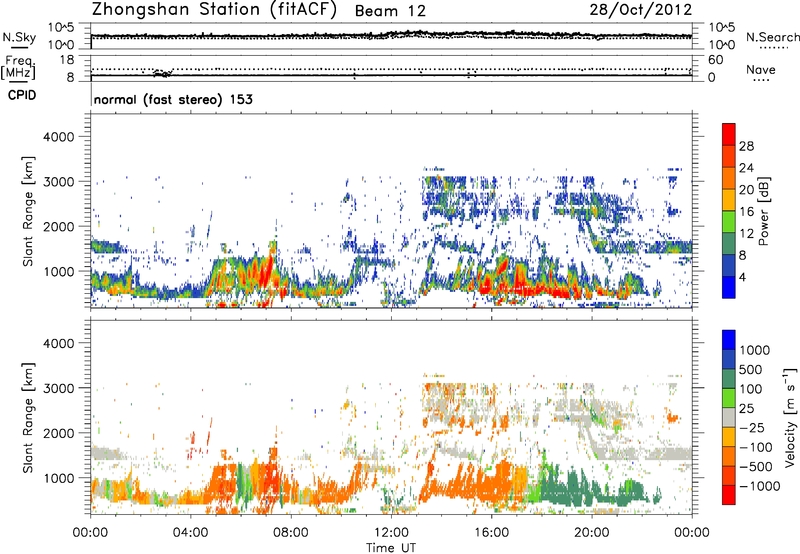Click the gray swatch of velocity colorbar
This screenshot has width=800, height=554.
click(x=729, y=417)
